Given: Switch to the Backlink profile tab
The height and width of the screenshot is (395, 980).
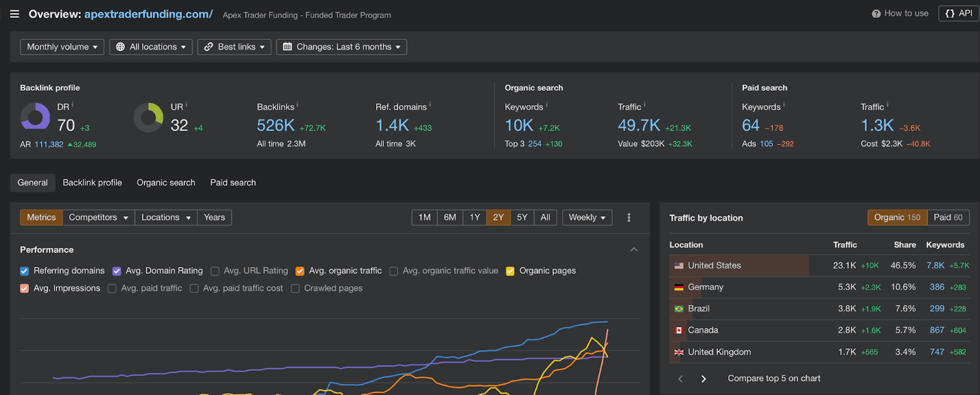Looking at the screenshot, I should click(x=92, y=182).
